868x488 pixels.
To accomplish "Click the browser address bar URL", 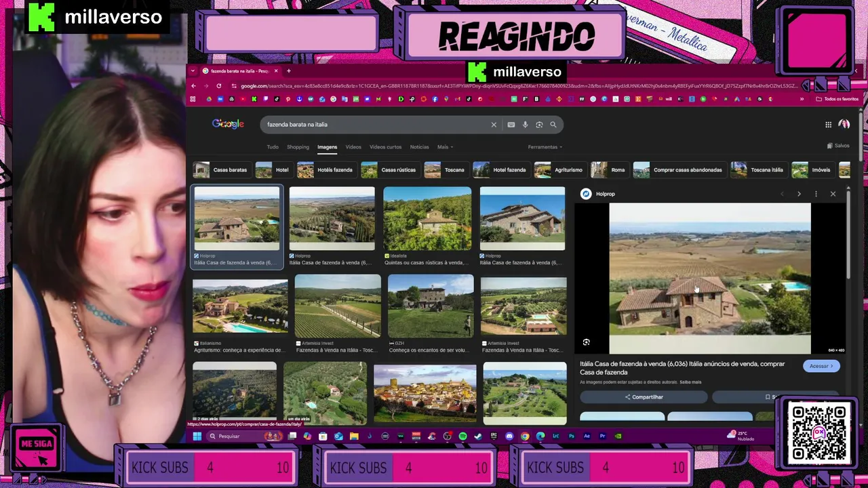I will click(x=519, y=86).
